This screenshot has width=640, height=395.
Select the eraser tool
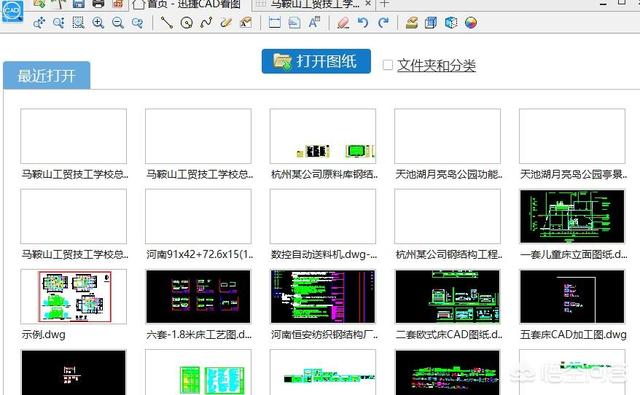[343, 22]
